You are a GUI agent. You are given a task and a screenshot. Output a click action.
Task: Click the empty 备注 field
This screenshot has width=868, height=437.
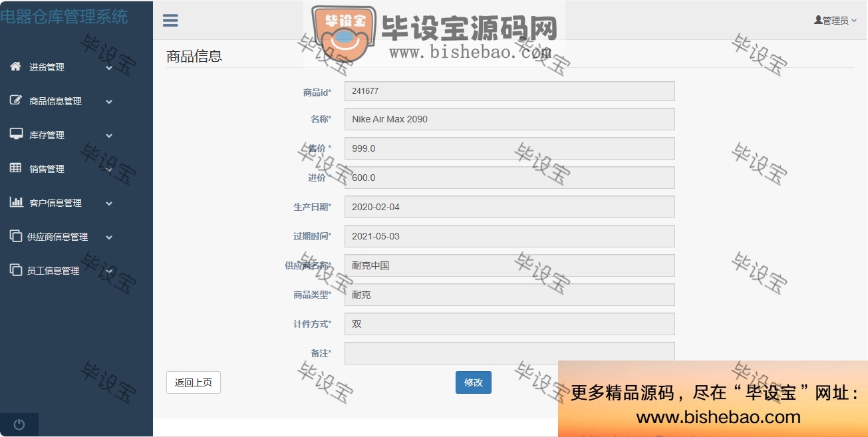[509, 353]
